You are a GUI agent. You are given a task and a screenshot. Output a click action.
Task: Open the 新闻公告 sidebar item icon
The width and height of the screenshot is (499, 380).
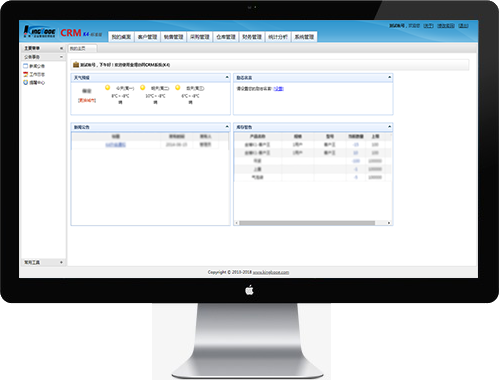(25, 66)
